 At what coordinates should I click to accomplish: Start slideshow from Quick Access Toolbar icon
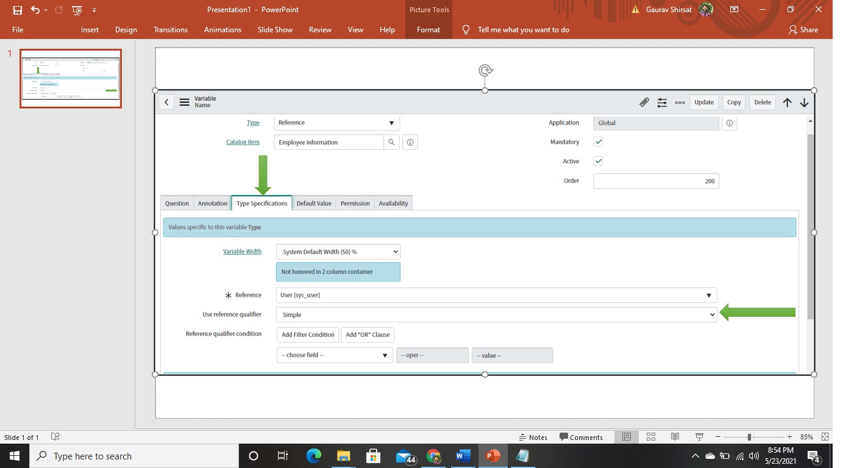76,10
